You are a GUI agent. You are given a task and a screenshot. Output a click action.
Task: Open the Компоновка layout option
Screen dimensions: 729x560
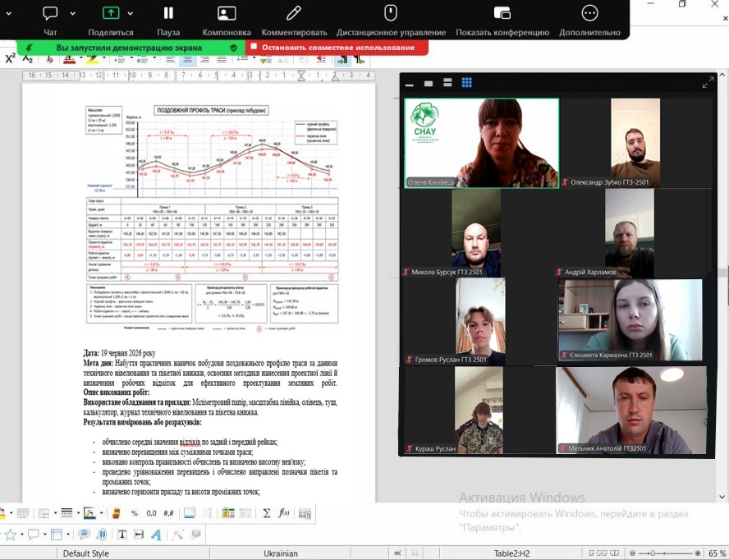(x=227, y=20)
